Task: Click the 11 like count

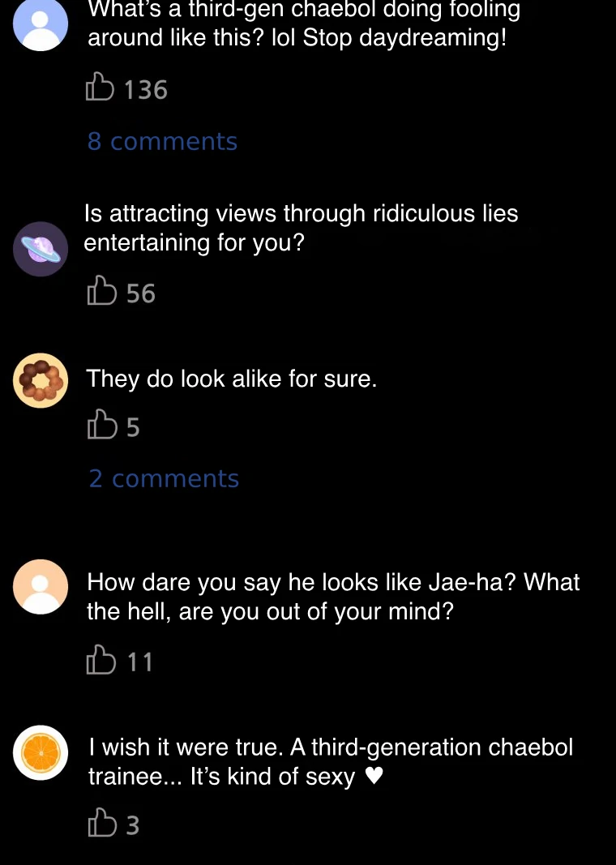Action: click(140, 662)
